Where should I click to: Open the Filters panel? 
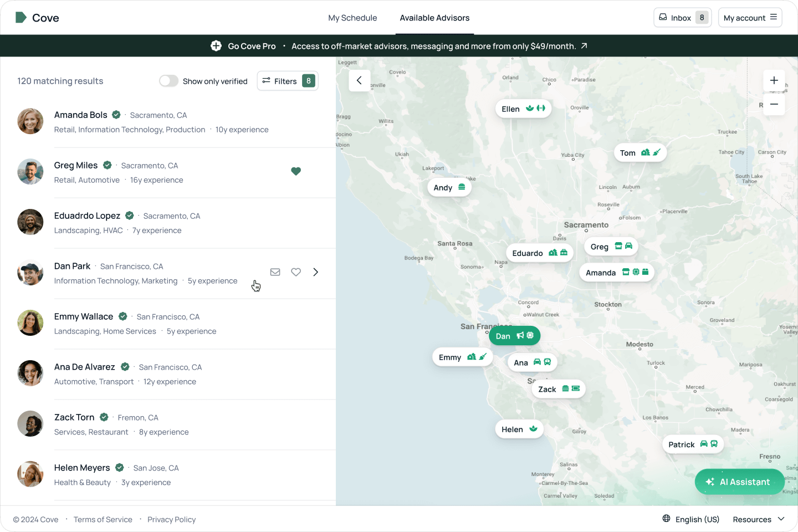[287, 81]
